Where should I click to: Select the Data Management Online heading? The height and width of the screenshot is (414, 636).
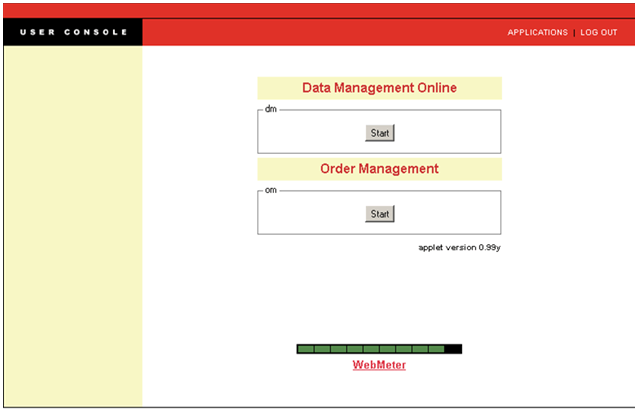(x=379, y=88)
